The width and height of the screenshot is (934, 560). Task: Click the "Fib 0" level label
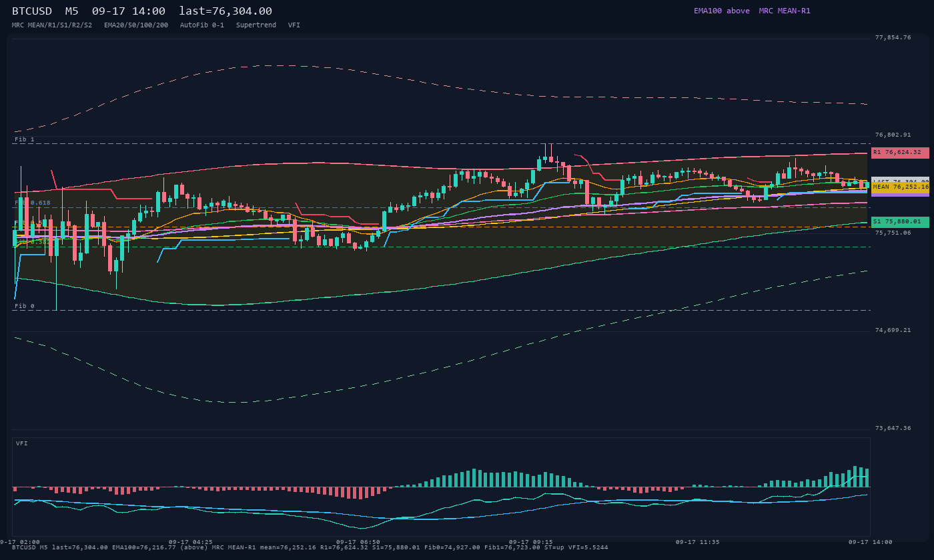[x=25, y=307]
